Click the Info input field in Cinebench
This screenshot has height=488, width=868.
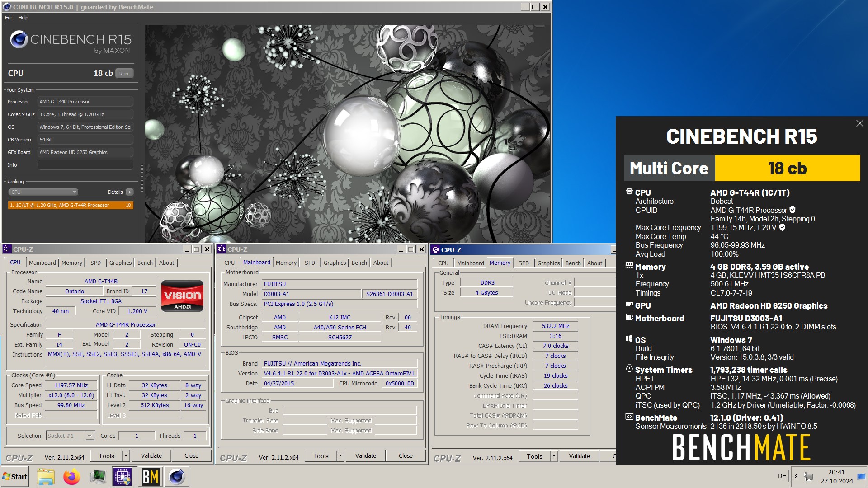pyautogui.click(x=85, y=165)
